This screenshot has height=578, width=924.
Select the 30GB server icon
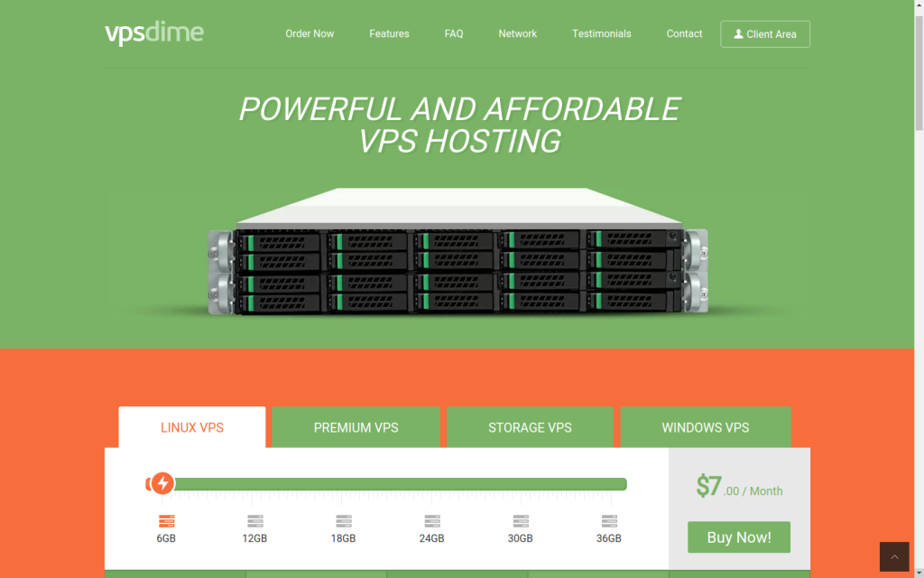point(521,521)
